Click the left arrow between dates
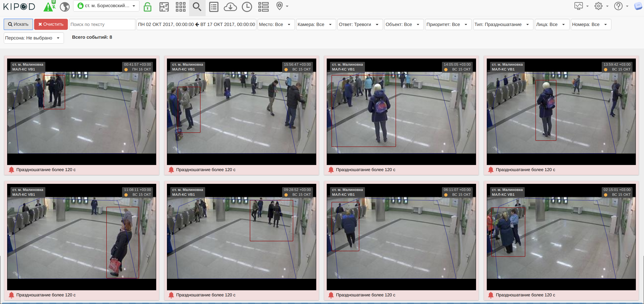This screenshot has width=644, height=304. point(197,24)
